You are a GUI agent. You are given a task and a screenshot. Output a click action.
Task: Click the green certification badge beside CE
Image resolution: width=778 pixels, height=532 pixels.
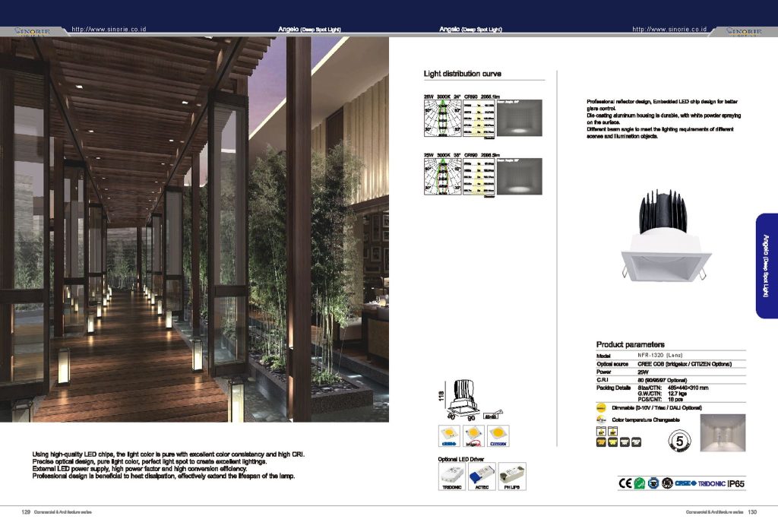(639, 483)
